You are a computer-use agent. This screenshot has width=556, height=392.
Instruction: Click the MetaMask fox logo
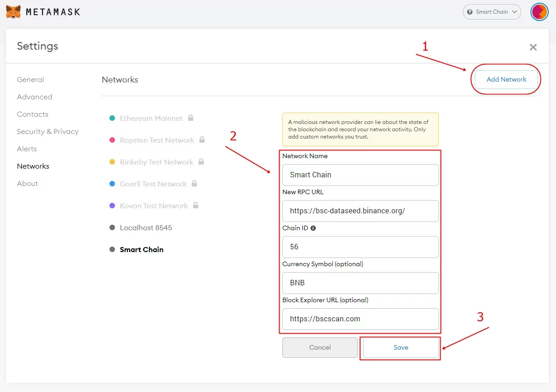pyautogui.click(x=13, y=12)
